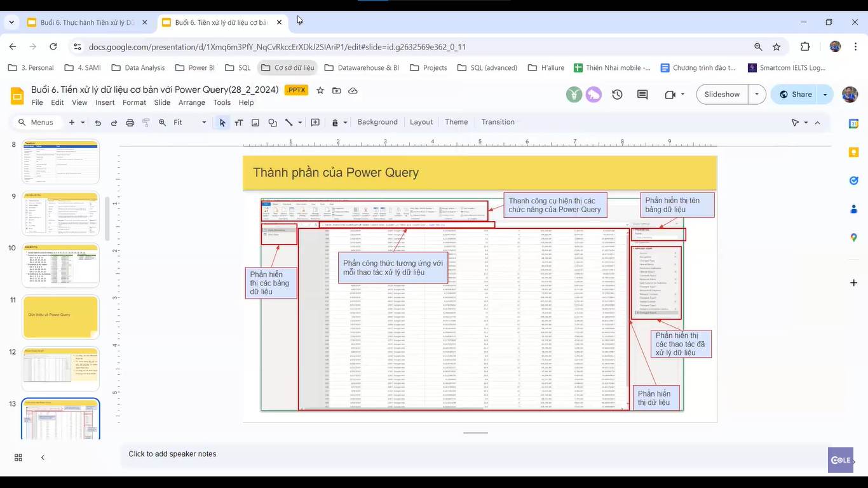Redo action using toolbar arrow
The image size is (868, 488).
[x=114, y=123]
